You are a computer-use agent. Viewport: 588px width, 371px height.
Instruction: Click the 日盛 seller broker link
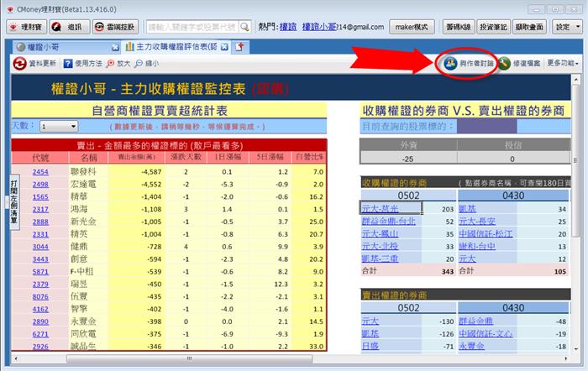click(370, 346)
